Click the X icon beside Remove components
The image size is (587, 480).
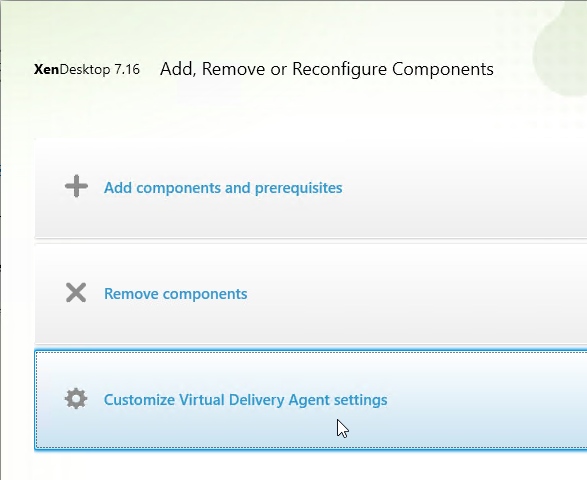[76, 292]
